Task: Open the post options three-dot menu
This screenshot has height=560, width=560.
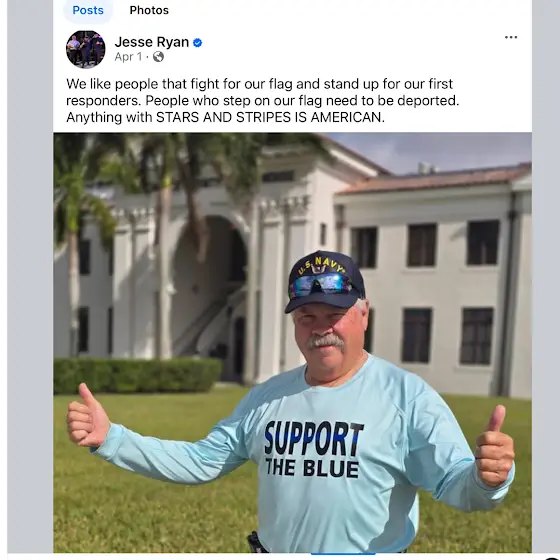Action: [511, 37]
